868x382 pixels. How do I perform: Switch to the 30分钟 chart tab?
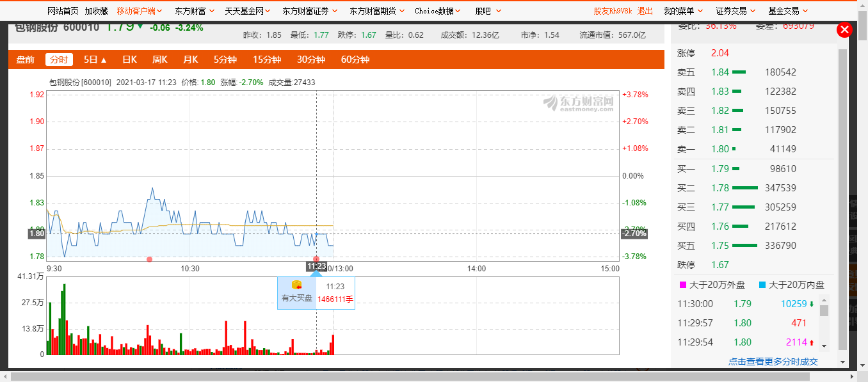pos(311,60)
